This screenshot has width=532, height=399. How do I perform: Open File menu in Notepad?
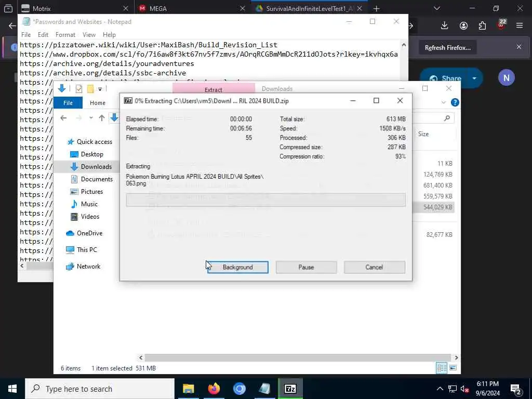[26, 35]
